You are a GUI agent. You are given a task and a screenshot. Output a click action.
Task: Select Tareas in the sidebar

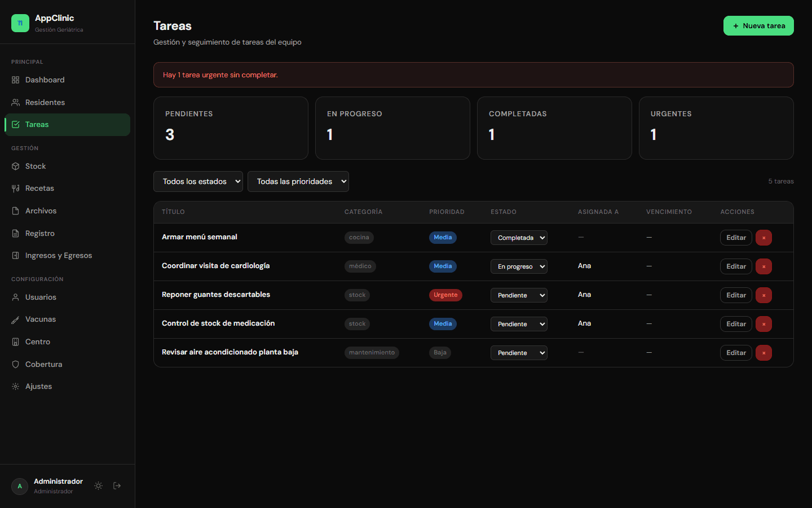tap(67, 125)
